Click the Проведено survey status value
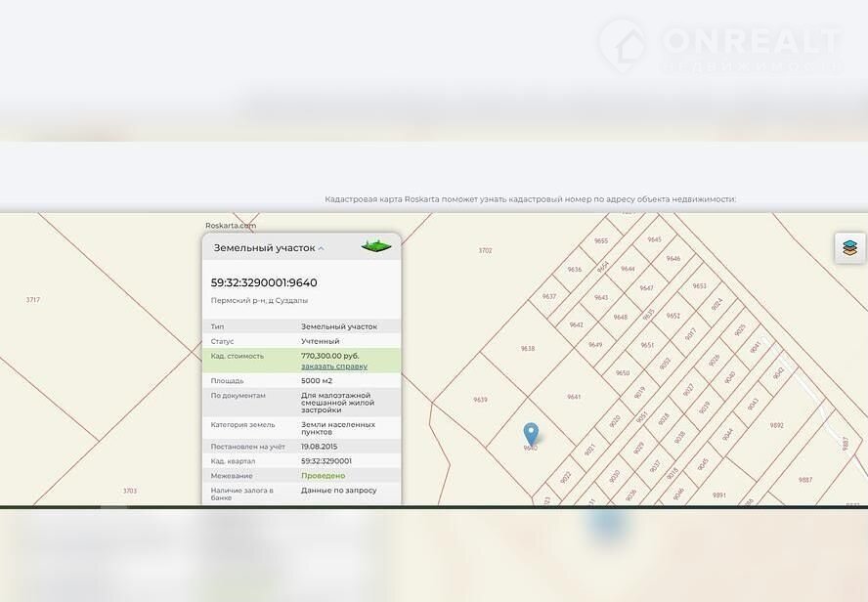The image size is (868, 602). tap(323, 476)
